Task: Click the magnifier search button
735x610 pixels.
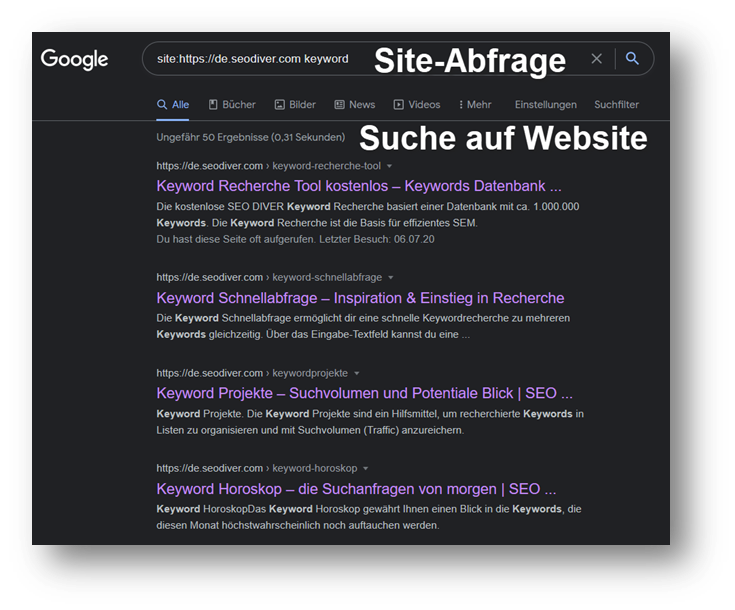Action: point(632,59)
